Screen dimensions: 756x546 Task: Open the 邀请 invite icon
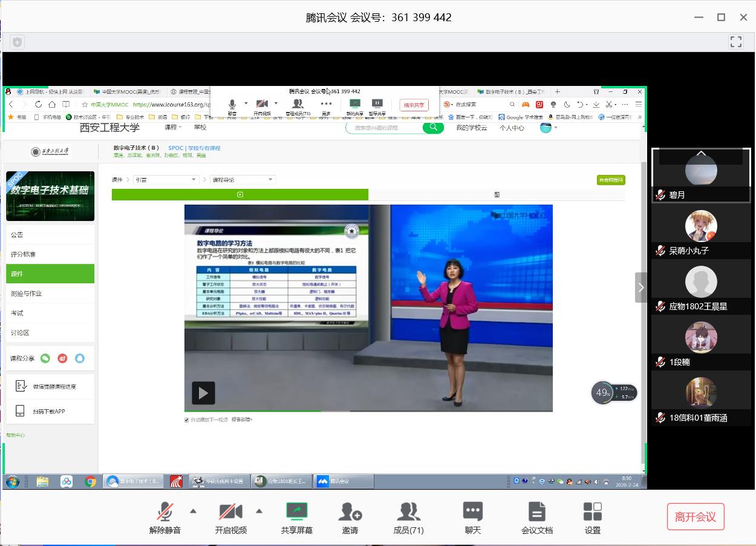[350, 518]
